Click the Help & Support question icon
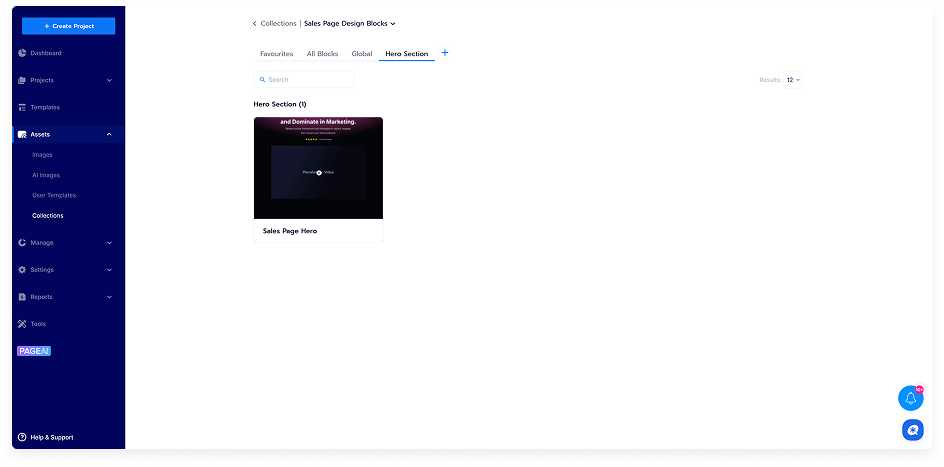The image size is (944, 467). pyautogui.click(x=22, y=437)
